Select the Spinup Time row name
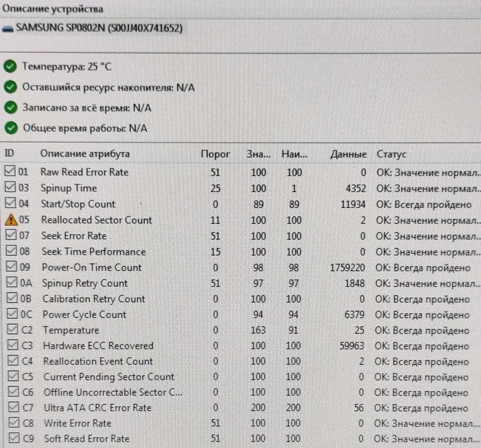481x448 pixels. click(68, 188)
